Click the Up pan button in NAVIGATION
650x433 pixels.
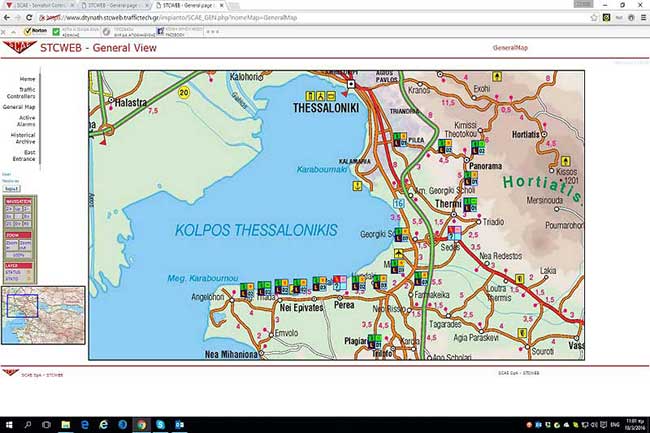point(18,209)
